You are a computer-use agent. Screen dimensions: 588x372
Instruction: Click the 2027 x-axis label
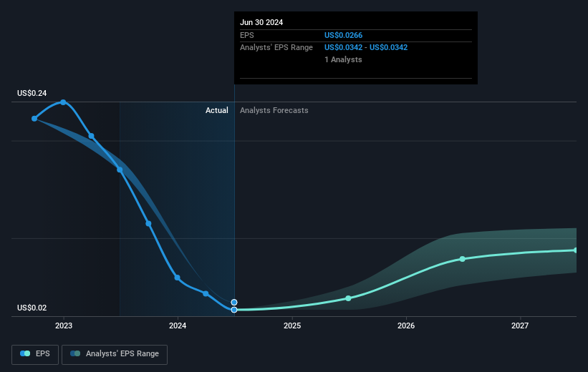(520, 326)
